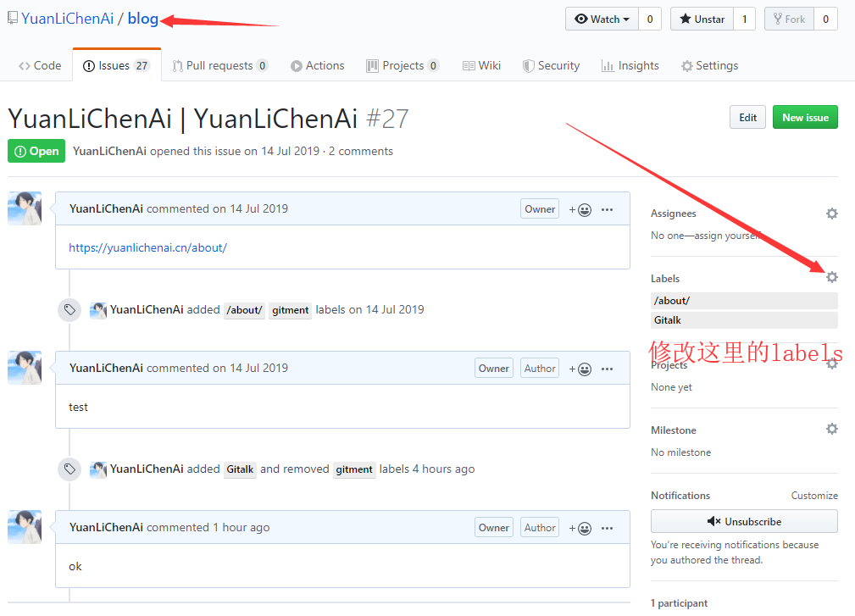Click the /about/ label in sidebar

(672, 301)
